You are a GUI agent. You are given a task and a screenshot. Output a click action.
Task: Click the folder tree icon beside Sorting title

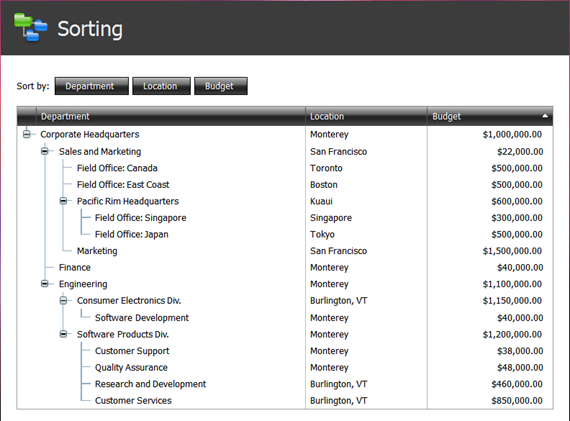[31, 28]
